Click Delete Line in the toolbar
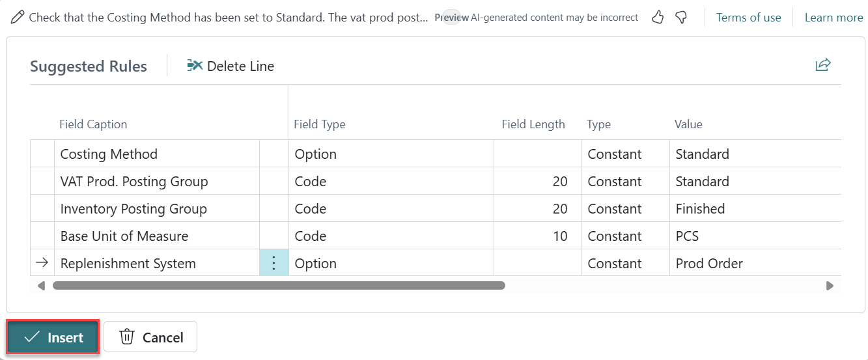This screenshot has width=868, height=360. (x=231, y=66)
